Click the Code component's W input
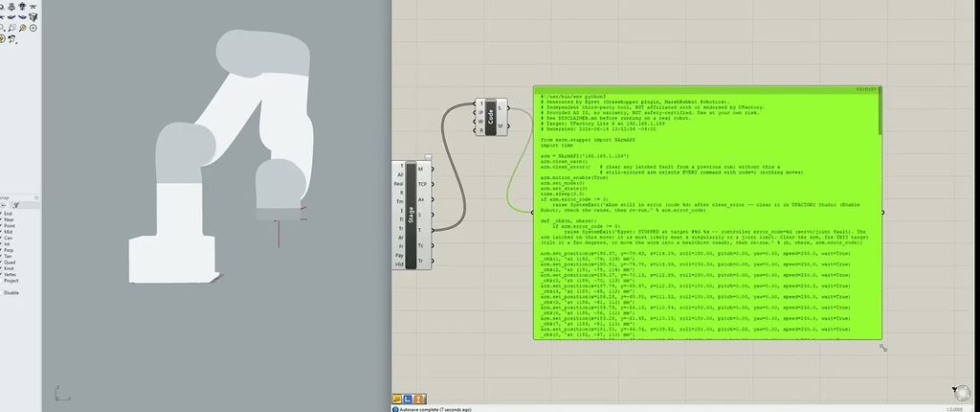Viewport: 980px width, 412px height. (480, 122)
